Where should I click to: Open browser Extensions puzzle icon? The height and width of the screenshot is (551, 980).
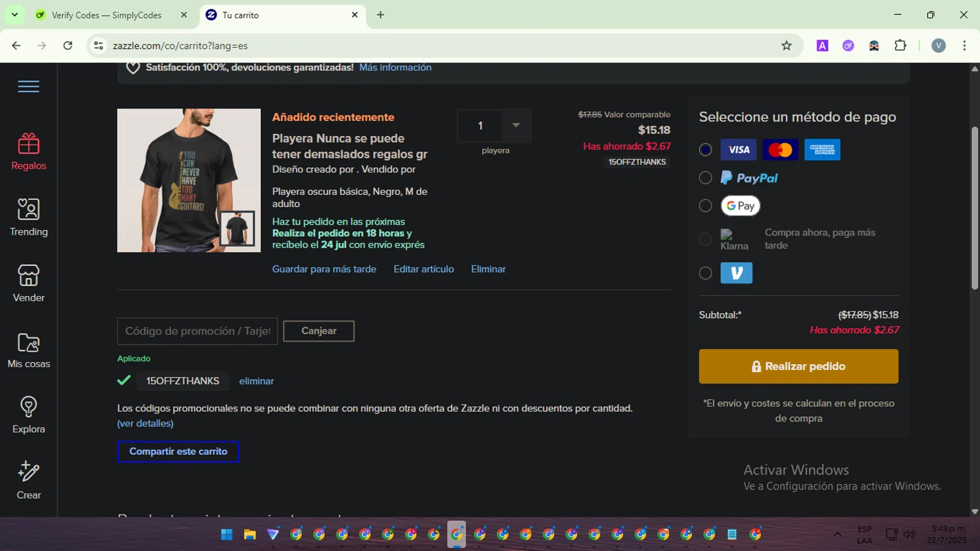tap(900, 46)
